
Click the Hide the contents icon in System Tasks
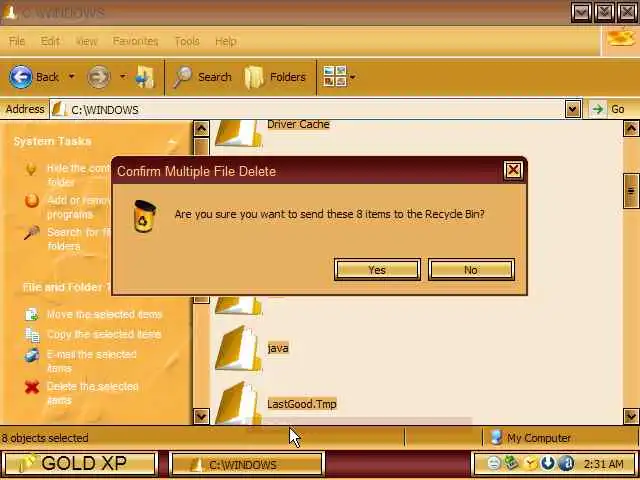coord(31,169)
